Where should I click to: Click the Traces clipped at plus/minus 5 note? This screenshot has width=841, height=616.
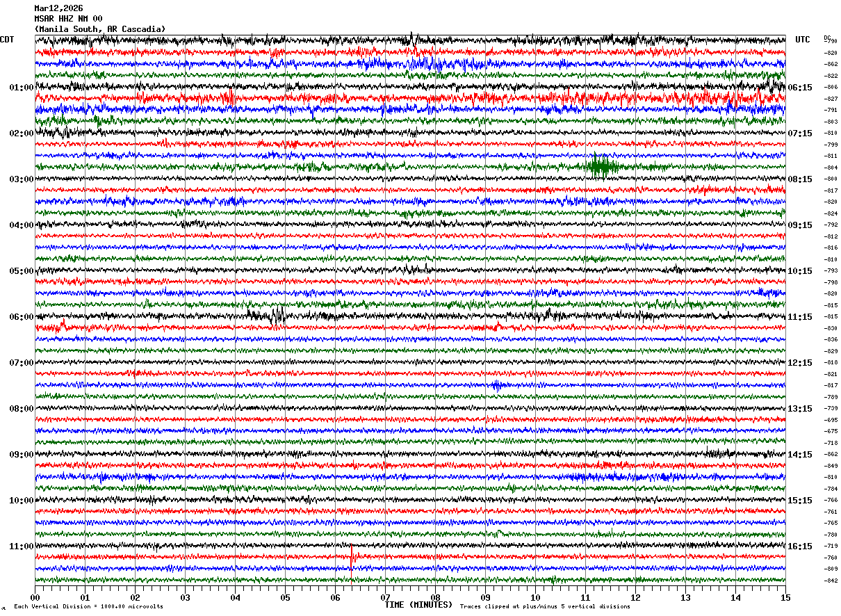point(545,606)
